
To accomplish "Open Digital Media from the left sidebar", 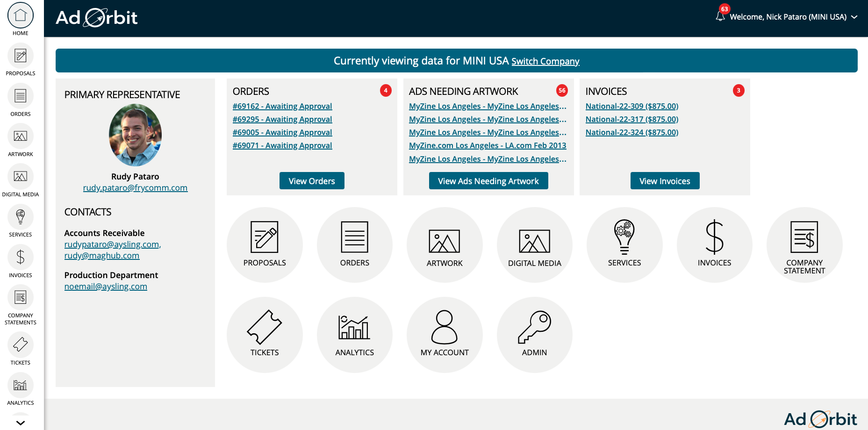I will [20, 176].
